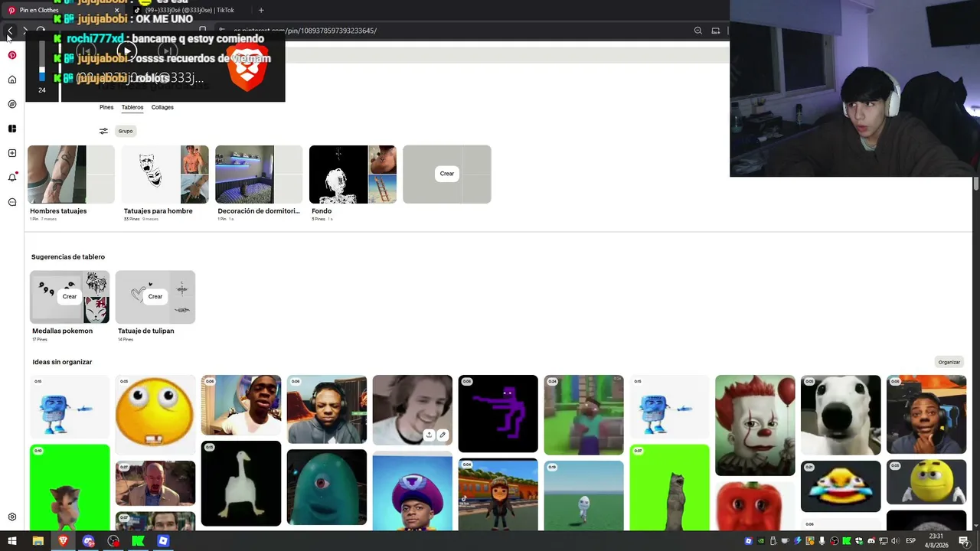Image resolution: width=980 pixels, height=551 pixels.
Task: Open the yellow smiley face pin with big eyes
Action: coord(155,415)
